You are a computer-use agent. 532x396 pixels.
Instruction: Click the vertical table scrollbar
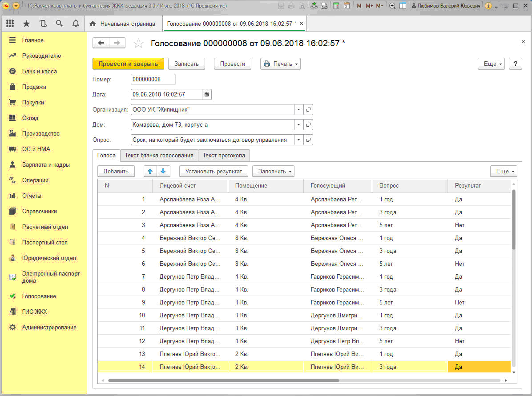[514, 220]
